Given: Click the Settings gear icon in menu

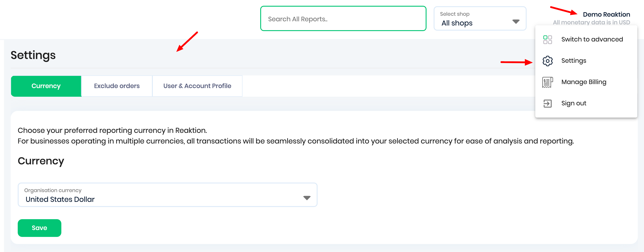Looking at the screenshot, I should pos(547,61).
